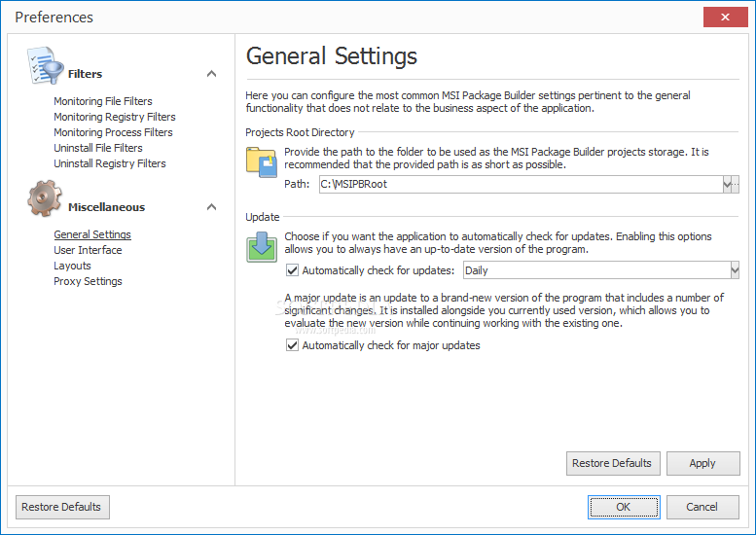Click the Miscellaneous gear icon
The width and height of the screenshot is (756, 535).
click(45, 198)
